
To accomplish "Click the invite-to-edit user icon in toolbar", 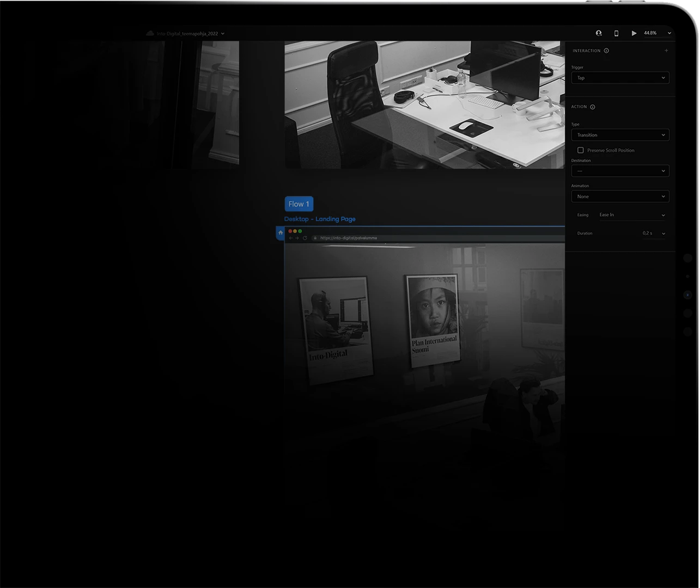I will [598, 33].
